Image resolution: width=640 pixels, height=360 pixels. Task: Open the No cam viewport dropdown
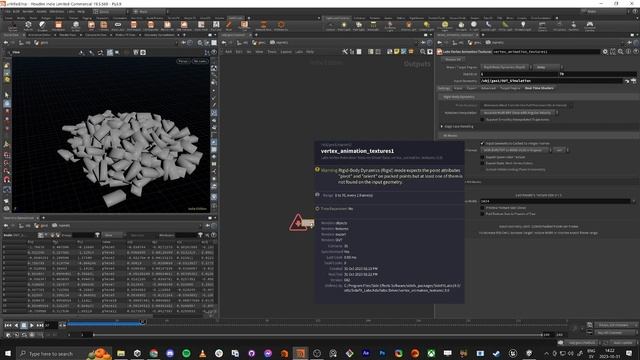coord(200,61)
